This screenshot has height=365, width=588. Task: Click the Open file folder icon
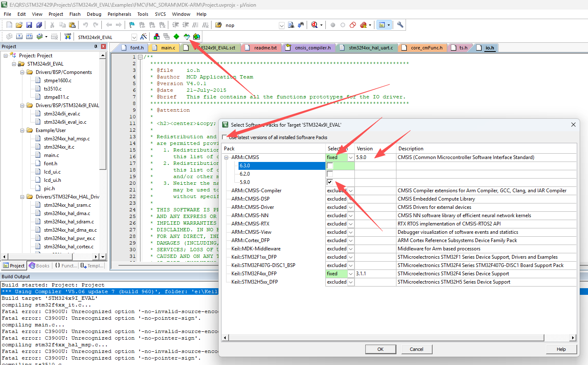coord(19,25)
